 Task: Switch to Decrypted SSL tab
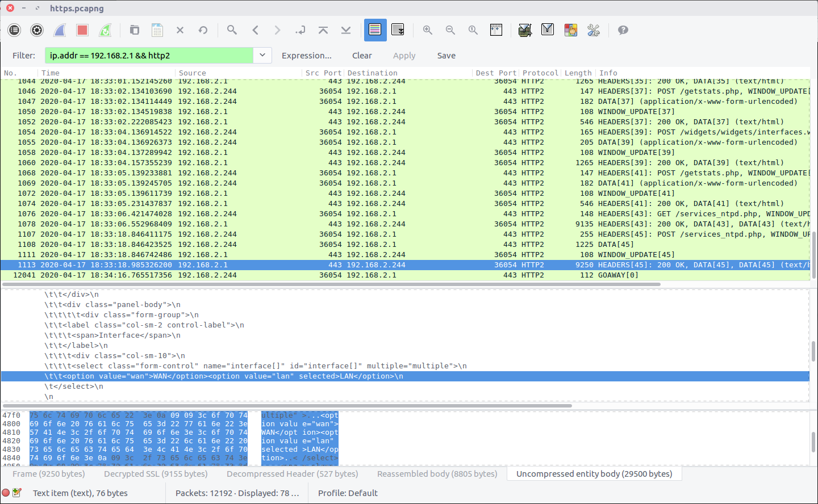point(155,474)
